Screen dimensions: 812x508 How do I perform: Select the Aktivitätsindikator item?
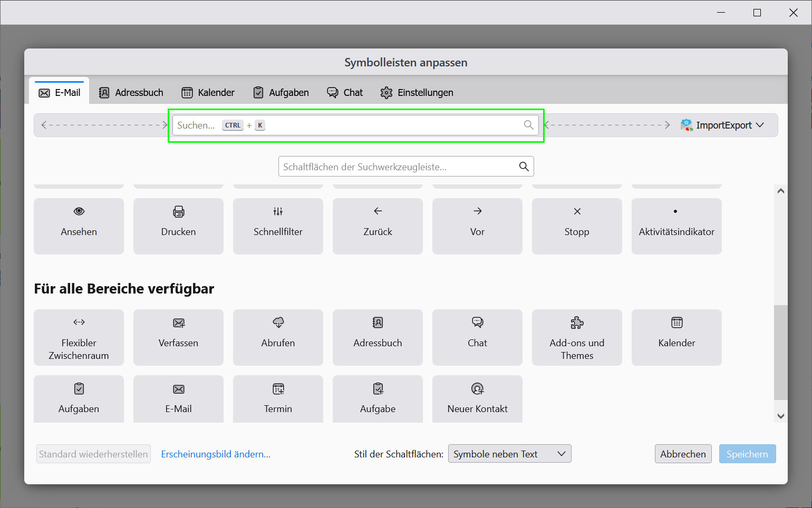click(x=676, y=226)
